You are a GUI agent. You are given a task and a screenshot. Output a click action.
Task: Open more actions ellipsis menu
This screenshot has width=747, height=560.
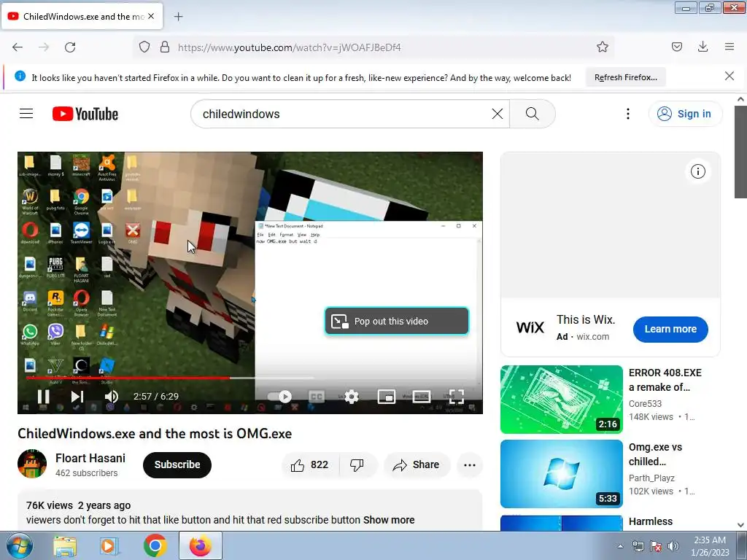pyautogui.click(x=469, y=464)
